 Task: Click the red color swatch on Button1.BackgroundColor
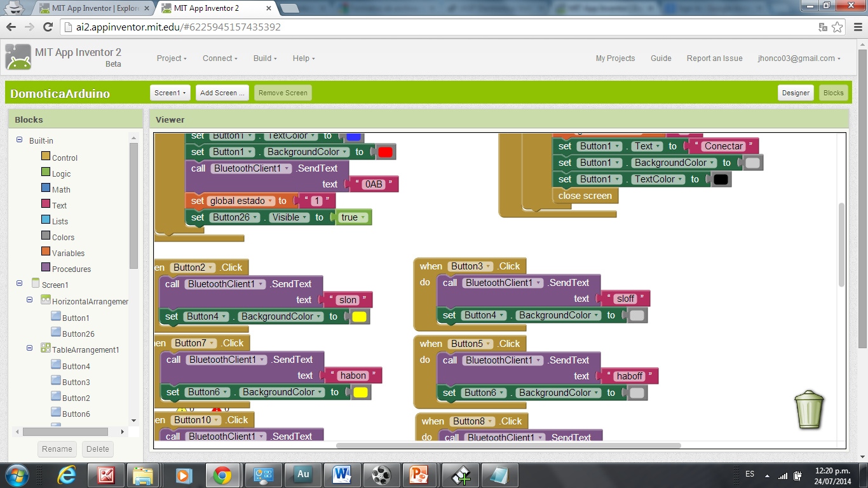[x=385, y=152]
